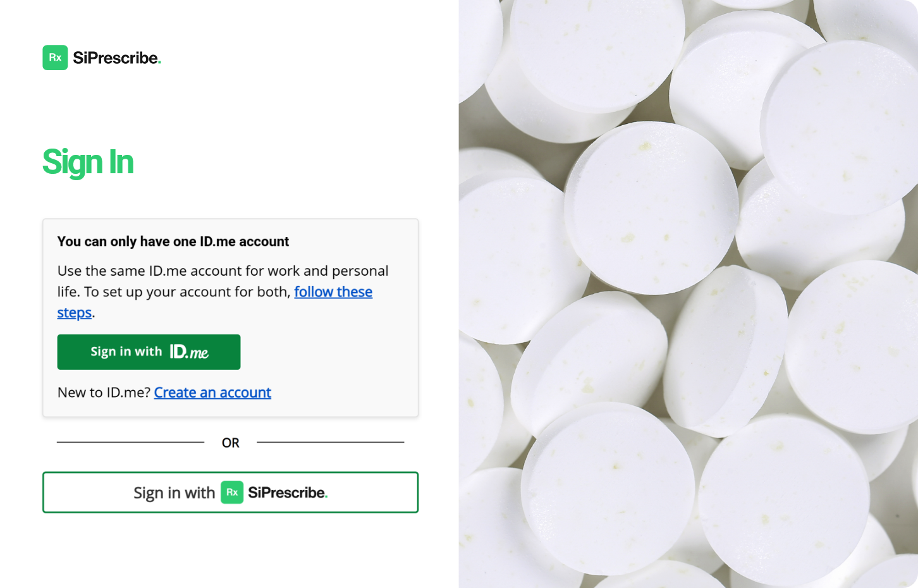This screenshot has height=588, width=918.
Task: Click the horizontal line right of OR
Action: pyautogui.click(x=330, y=443)
